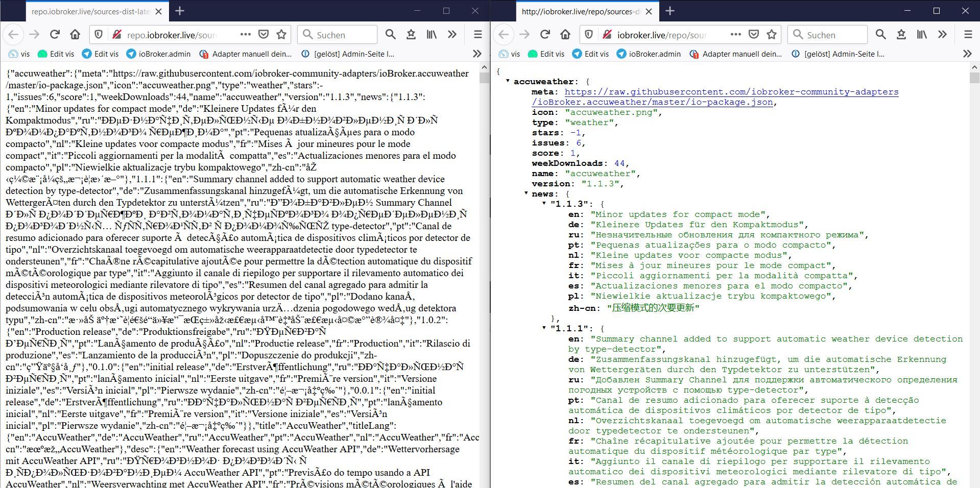Bookmark this page in right window

tap(772, 35)
